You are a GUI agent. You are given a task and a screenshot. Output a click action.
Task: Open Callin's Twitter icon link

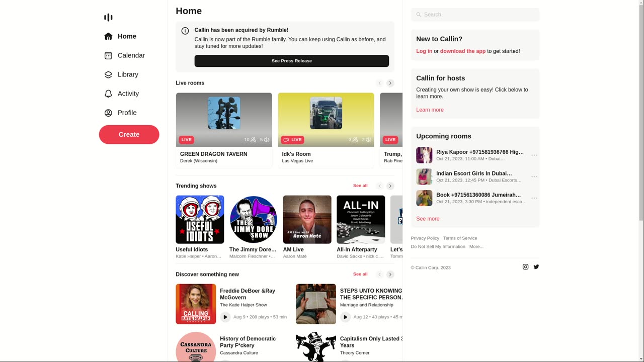pos(536,267)
